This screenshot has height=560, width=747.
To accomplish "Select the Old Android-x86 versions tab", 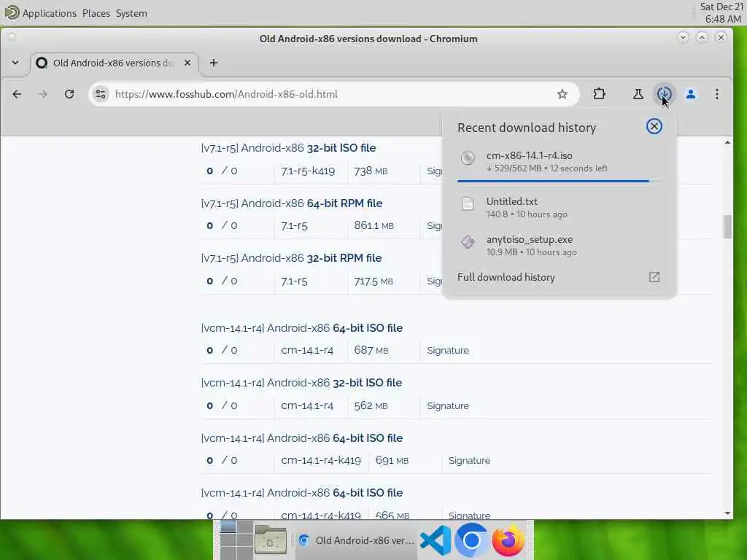I will 115,63.
